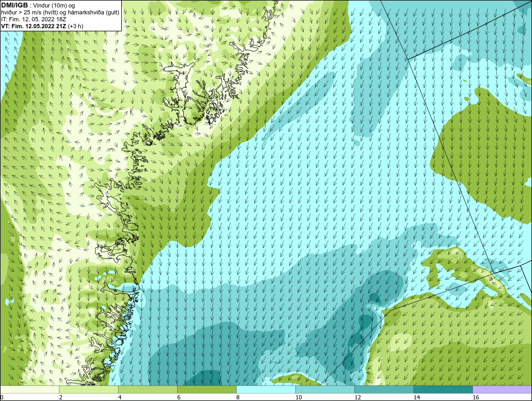Click the 'DMI/IGB : Vindur (10m) og' title line
The width and height of the screenshot is (532, 401).
(x=38, y=5)
